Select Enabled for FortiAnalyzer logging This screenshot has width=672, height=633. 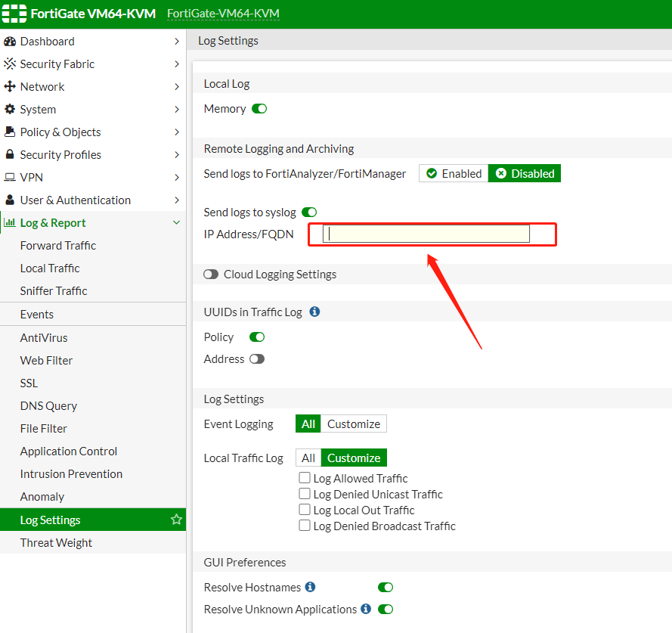(454, 173)
